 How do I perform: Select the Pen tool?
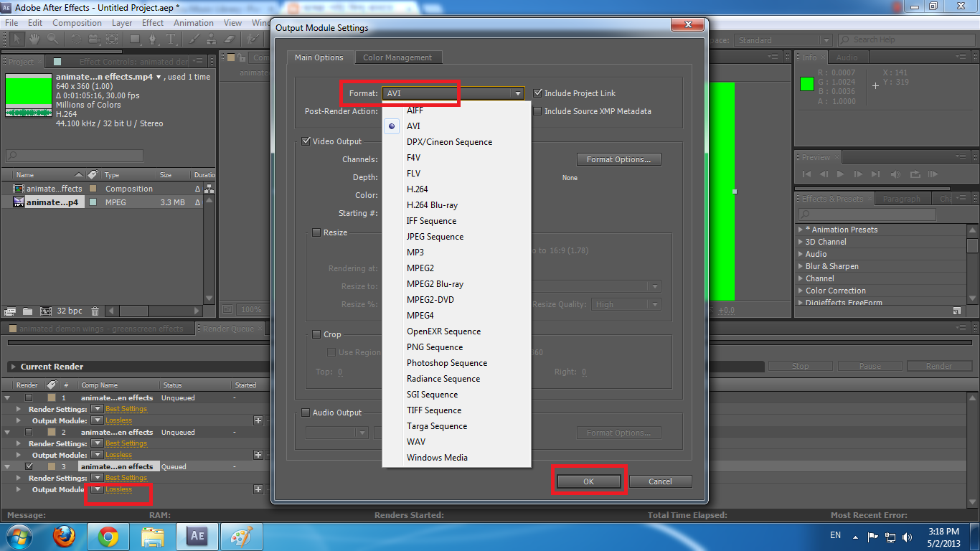pyautogui.click(x=153, y=39)
